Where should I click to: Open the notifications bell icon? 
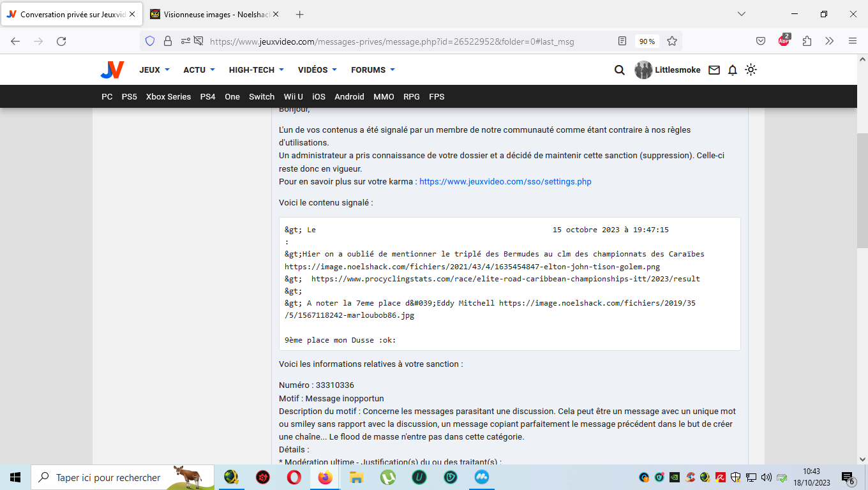click(x=733, y=70)
